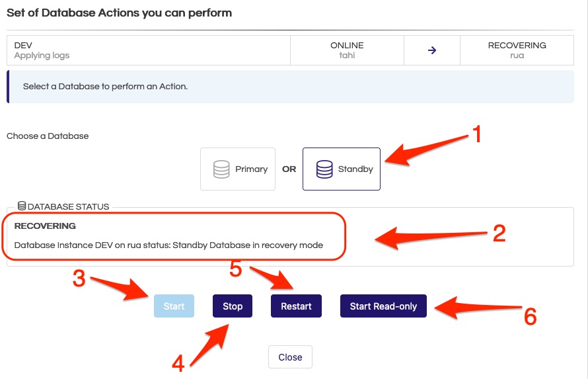Switch selection to the Primary option card

237,169
